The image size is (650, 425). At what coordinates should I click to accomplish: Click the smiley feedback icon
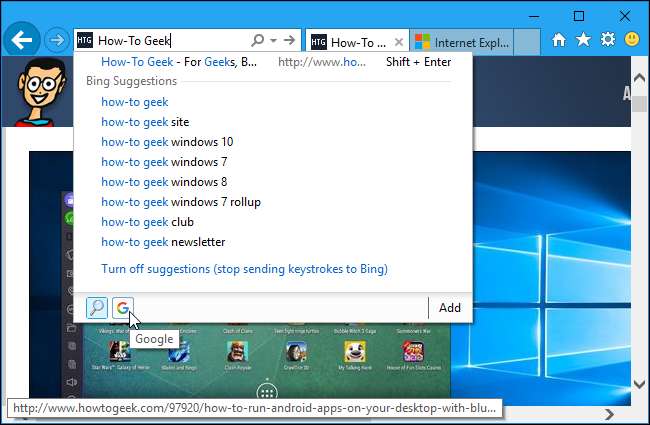[632, 39]
